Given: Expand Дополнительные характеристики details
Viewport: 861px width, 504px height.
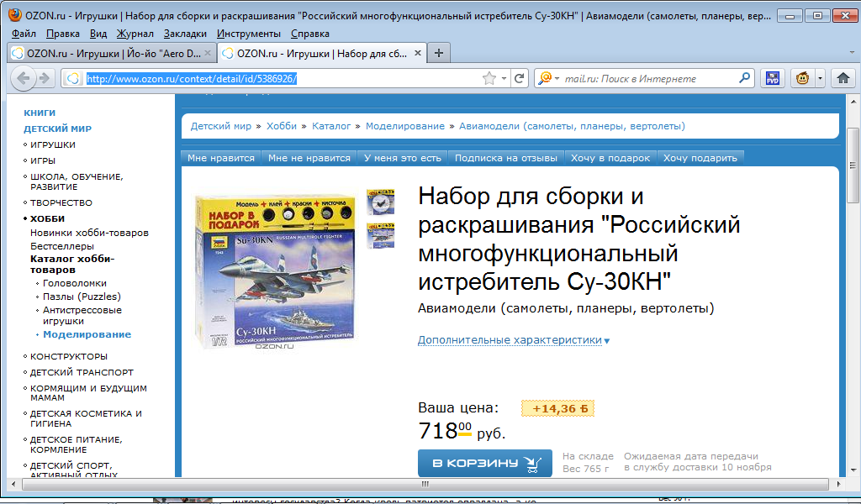Looking at the screenshot, I should click(514, 340).
